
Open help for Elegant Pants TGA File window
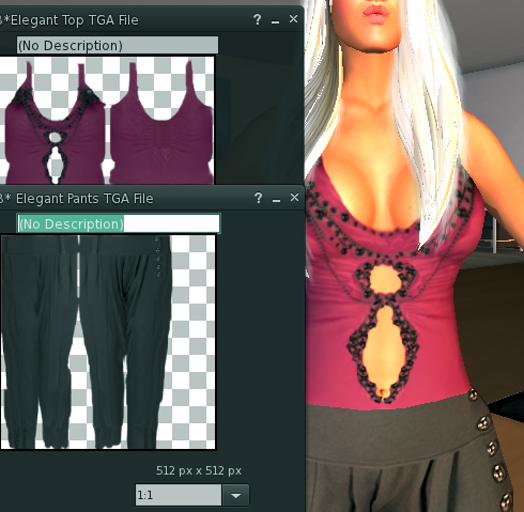tap(258, 198)
